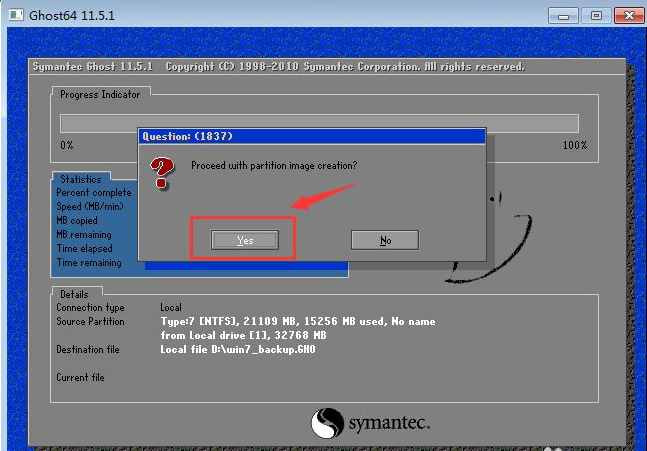Click the 'Destination file' label
The height and width of the screenshot is (451, 647).
point(88,349)
